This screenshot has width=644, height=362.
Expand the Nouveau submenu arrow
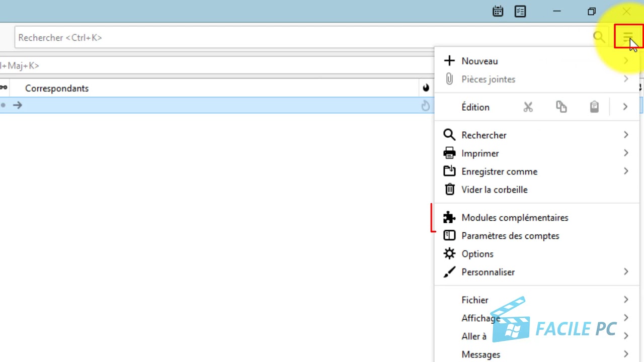pos(626,61)
